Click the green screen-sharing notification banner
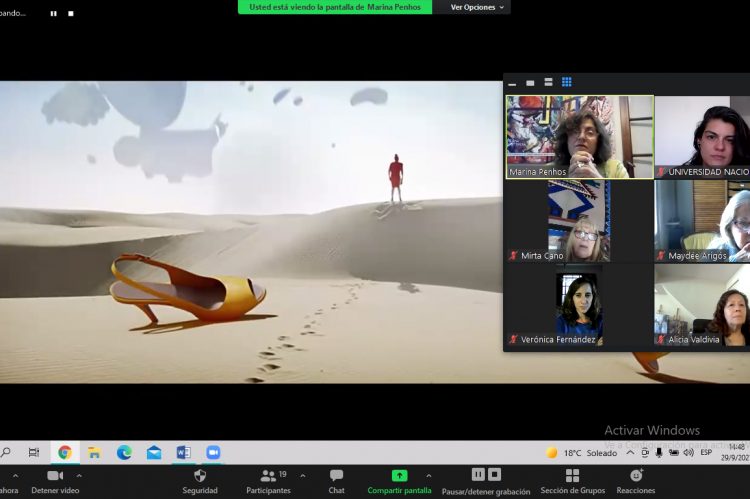The width and height of the screenshot is (750, 499). [x=335, y=7]
